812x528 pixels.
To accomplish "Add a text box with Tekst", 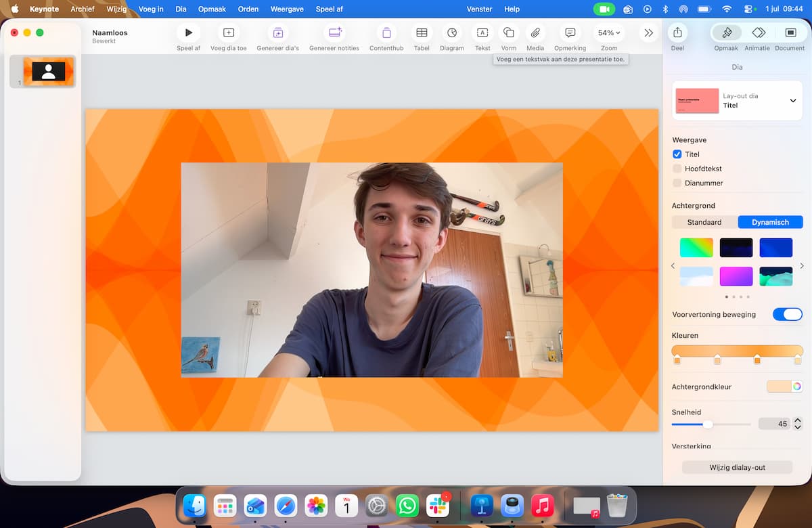I will (482, 32).
